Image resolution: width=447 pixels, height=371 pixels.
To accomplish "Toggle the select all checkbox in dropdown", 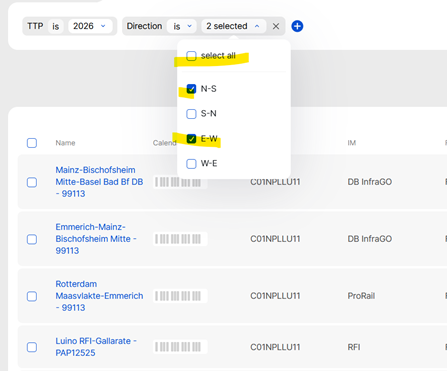I will pyautogui.click(x=191, y=56).
